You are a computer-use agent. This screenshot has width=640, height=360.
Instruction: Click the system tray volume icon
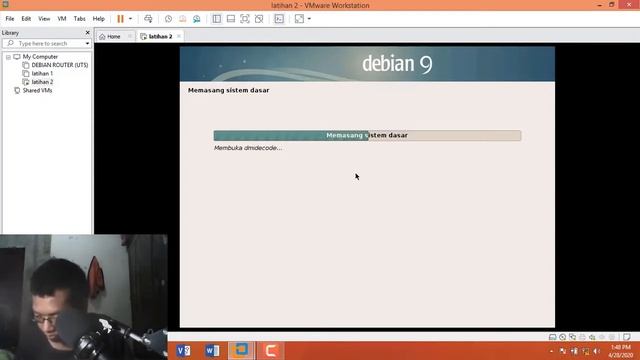tap(597, 351)
